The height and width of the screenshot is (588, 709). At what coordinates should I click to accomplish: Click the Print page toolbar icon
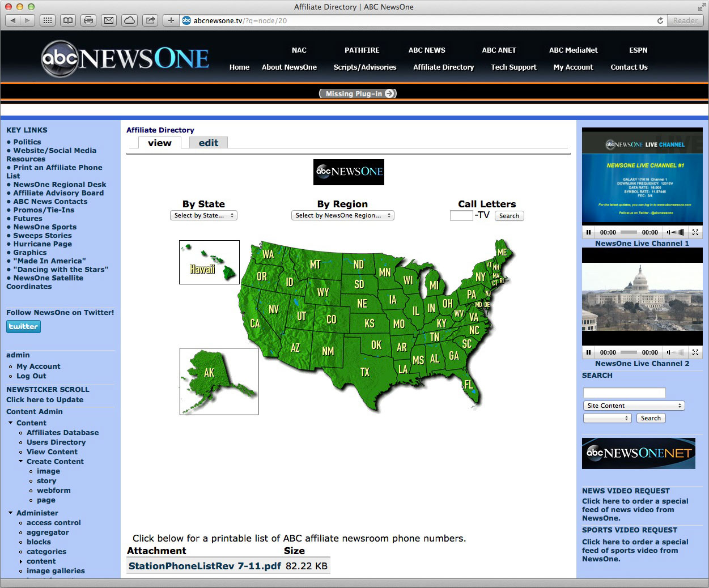tap(88, 20)
